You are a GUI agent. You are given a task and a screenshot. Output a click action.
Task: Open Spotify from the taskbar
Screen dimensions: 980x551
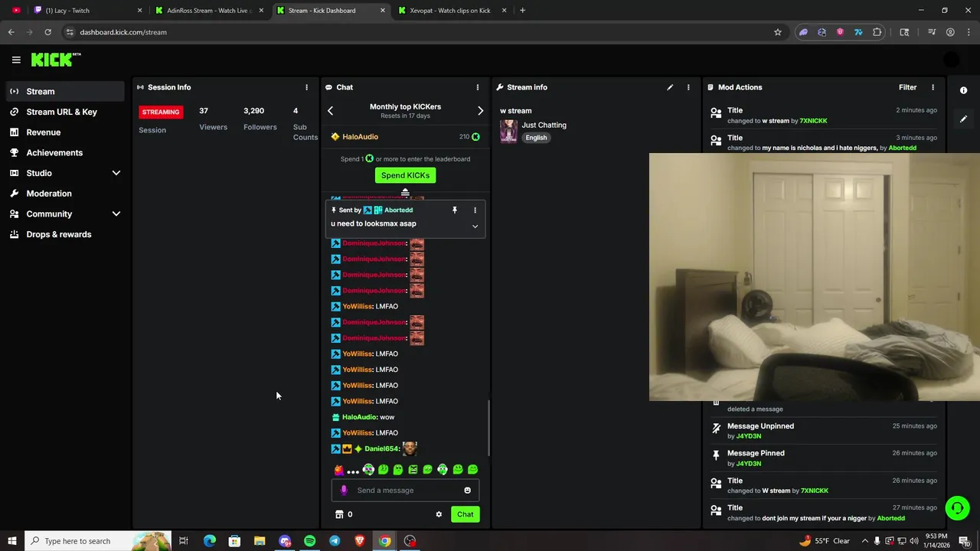(309, 541)
